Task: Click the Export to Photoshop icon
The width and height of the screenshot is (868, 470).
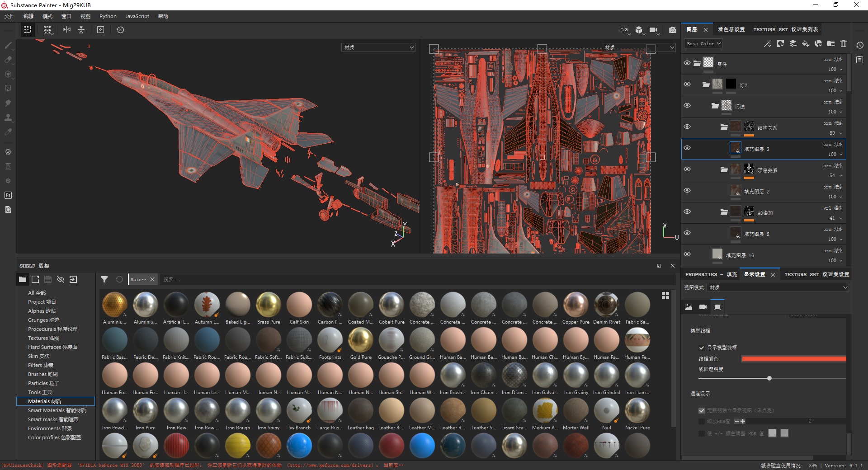Action: pos(8,195)
